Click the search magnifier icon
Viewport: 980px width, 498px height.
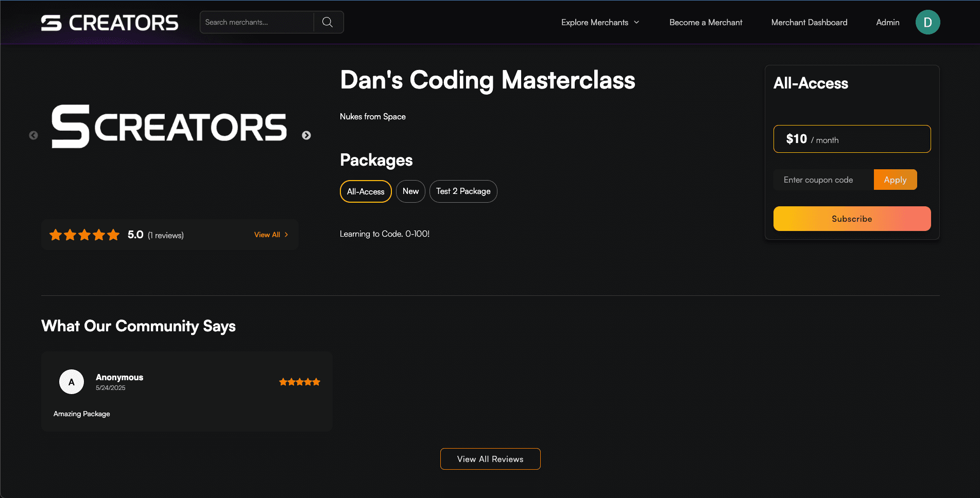[x=328, y=22]
